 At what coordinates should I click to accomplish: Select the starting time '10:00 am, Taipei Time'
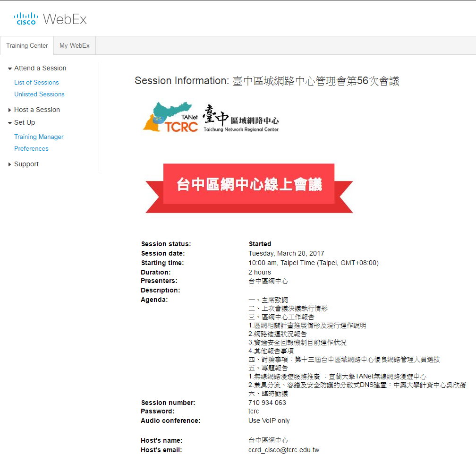pos(314,263)
